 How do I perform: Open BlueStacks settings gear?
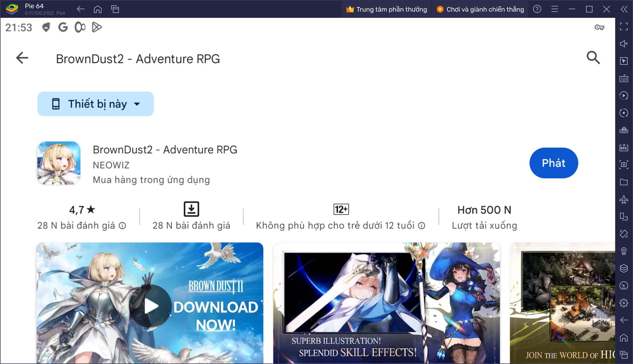coord(624,303)
